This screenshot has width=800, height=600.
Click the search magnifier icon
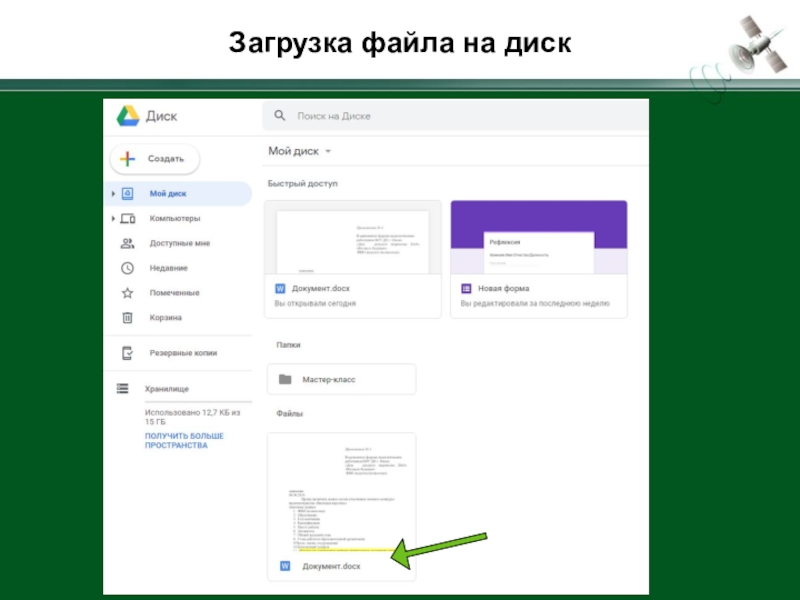pos(280,116)
